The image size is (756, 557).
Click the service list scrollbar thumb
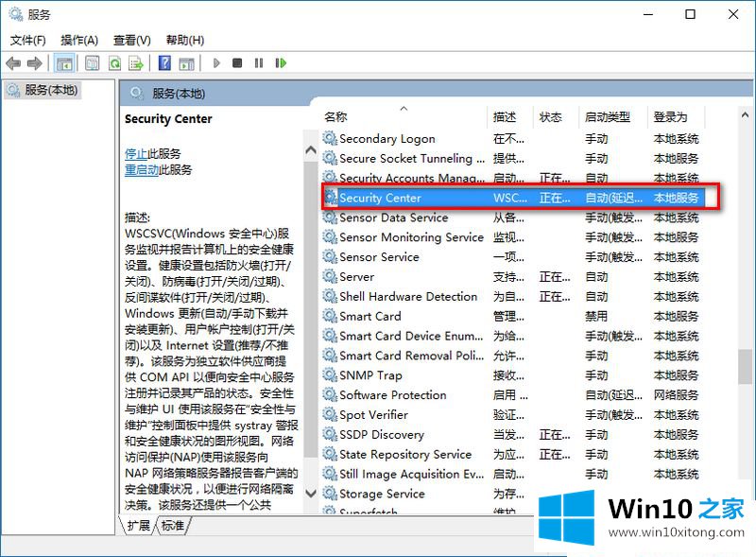pyautogui.click(x=745, y=366)
